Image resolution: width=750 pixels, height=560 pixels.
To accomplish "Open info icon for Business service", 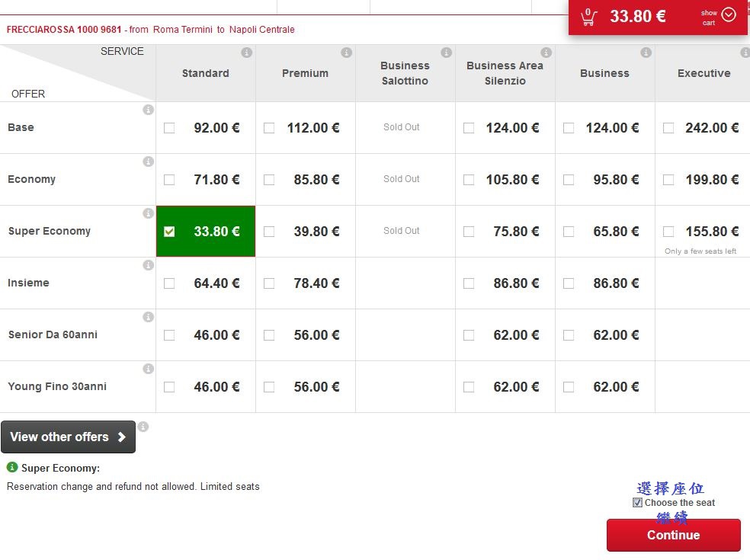I will point(646,53).
